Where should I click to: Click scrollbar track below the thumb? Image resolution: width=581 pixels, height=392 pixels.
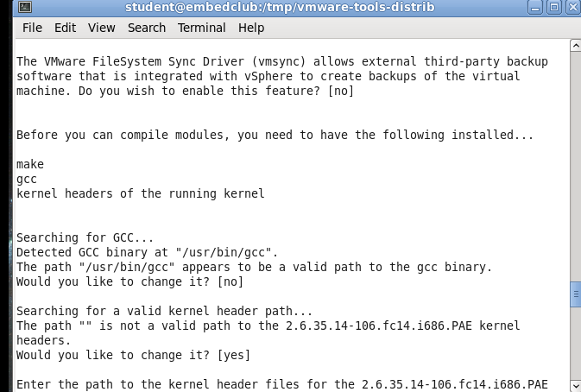576,343
